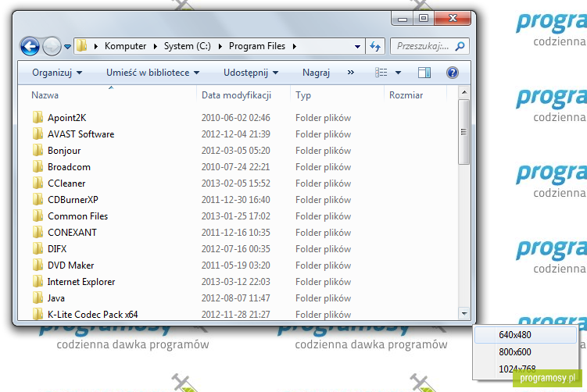Toggle the preview pane icon

point(424,73)
